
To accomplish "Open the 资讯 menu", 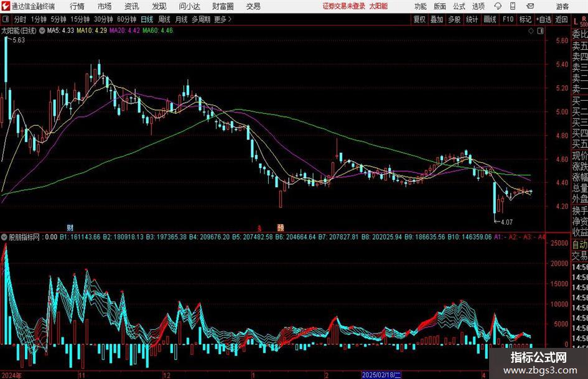I will pyautogui.click(x=132, y=6).
